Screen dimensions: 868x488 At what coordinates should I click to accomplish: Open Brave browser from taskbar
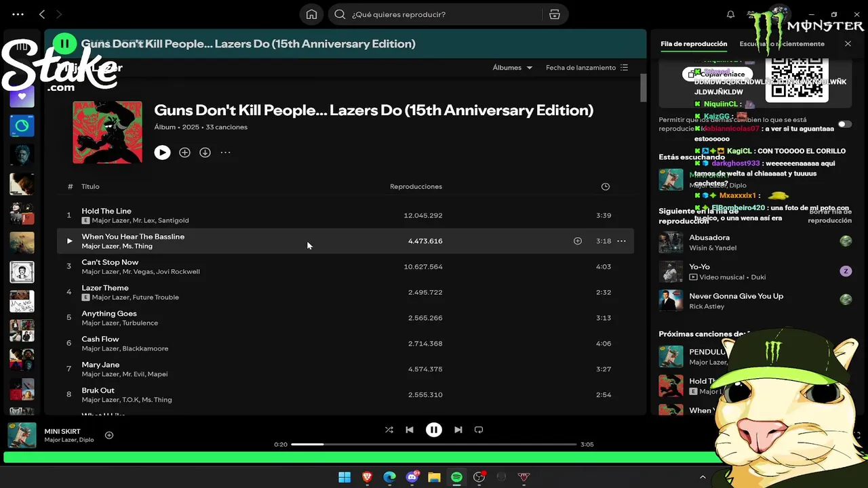click(367, 477)
